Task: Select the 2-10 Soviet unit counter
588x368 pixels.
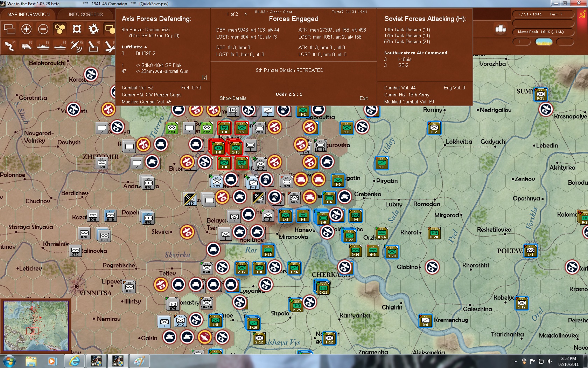Action: point(253,323)
